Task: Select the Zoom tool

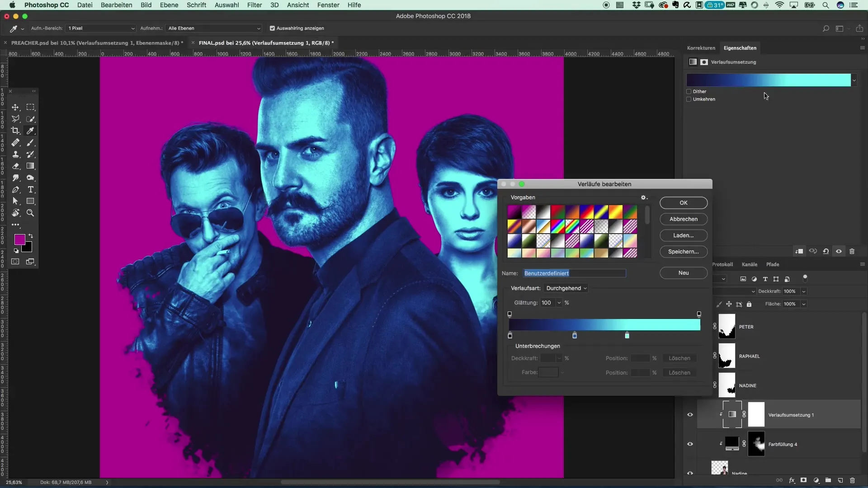Action: click(x=30, y=213)
